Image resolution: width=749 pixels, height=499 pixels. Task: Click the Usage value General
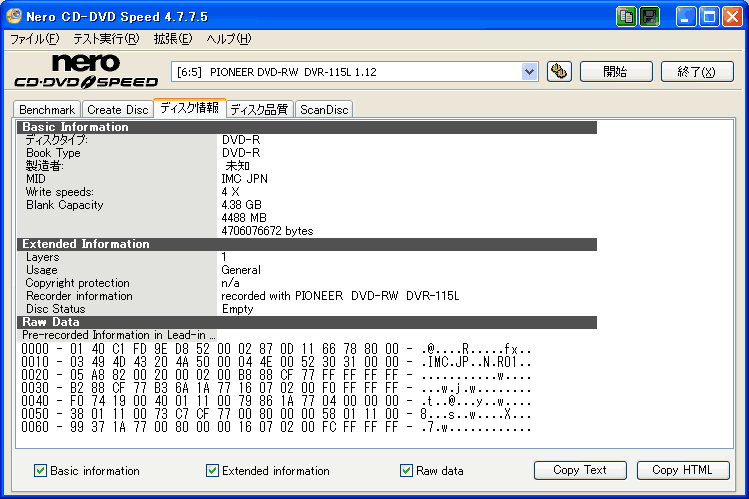(x=241, y=270)
